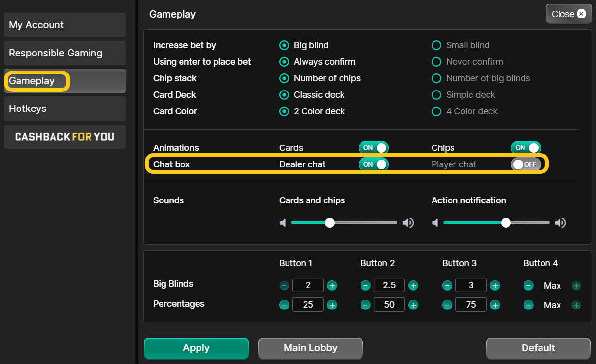
Task: Decrease Button 2 Big Blinds with minus icon
Action: 365,286
